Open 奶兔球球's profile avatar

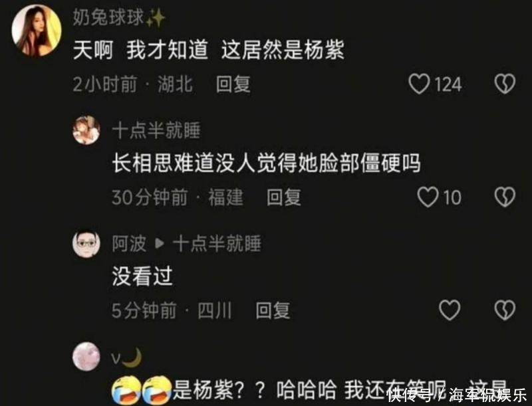pyautogui.click(x=37, y=31)
